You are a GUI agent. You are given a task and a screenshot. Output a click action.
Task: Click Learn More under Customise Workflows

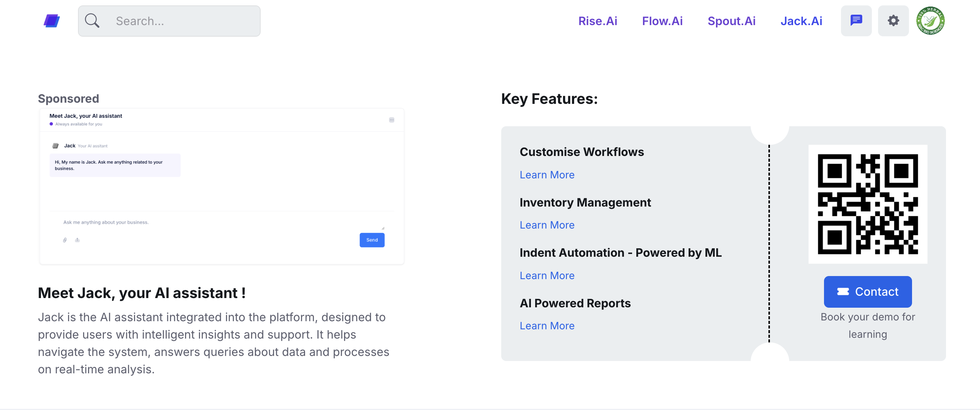(x=547, y=175)
